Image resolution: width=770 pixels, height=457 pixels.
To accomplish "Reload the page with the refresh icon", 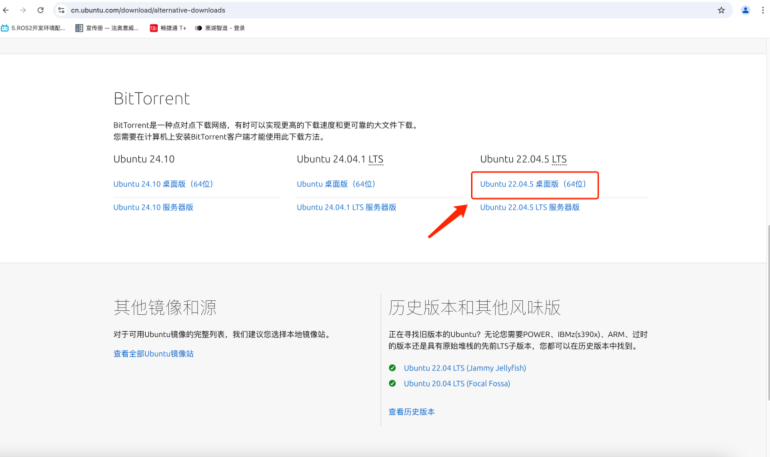I will pyautogui.click(x=40, y=10).
